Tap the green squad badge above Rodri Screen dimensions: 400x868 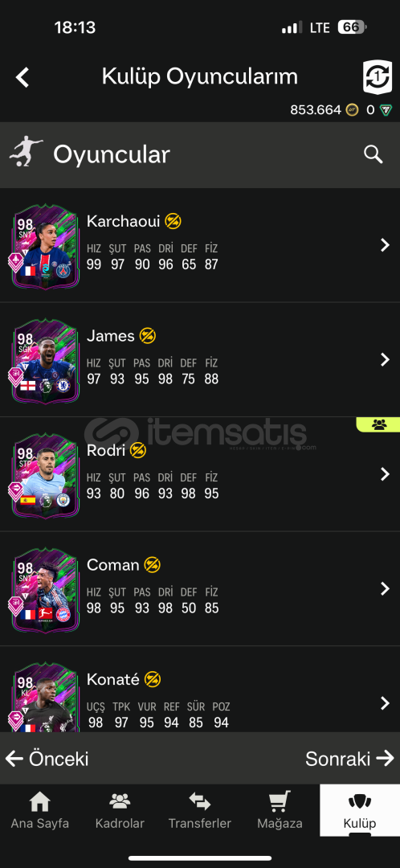(378, 424)
